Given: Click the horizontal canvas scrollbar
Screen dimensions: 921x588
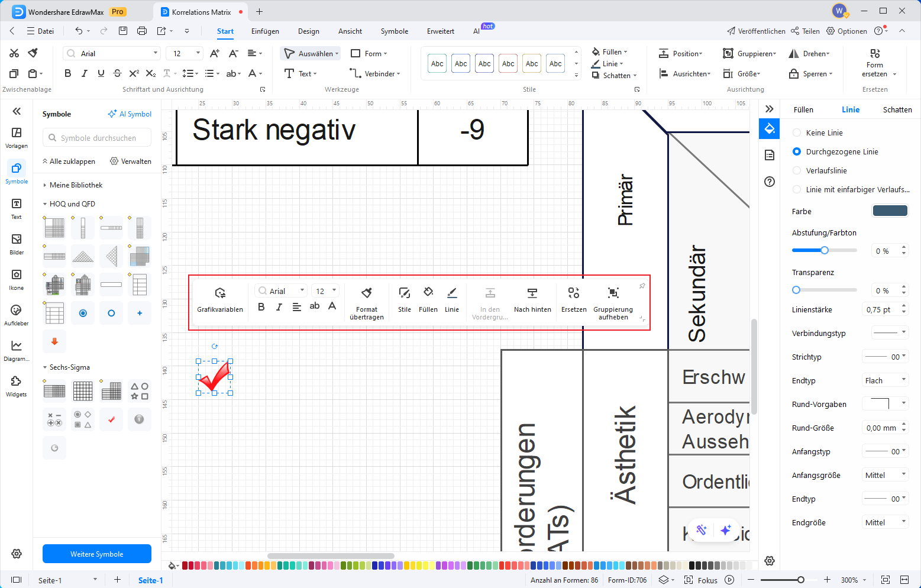Looking at the screenshot, I should tap(331, 556).
